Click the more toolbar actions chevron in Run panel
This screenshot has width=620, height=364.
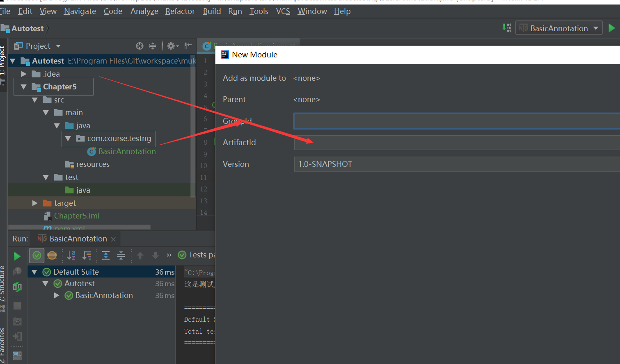tap(169, 255)
